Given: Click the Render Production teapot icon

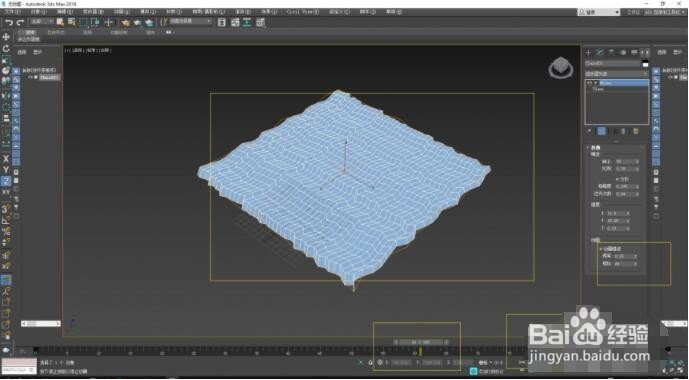Looking at the screenshot, I should (149, 22).
